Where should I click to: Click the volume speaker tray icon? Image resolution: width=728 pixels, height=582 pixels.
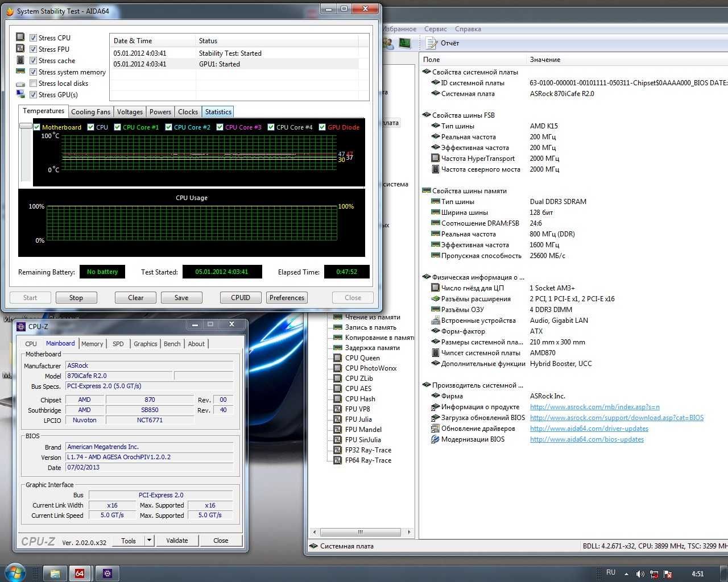click(640, 574)
